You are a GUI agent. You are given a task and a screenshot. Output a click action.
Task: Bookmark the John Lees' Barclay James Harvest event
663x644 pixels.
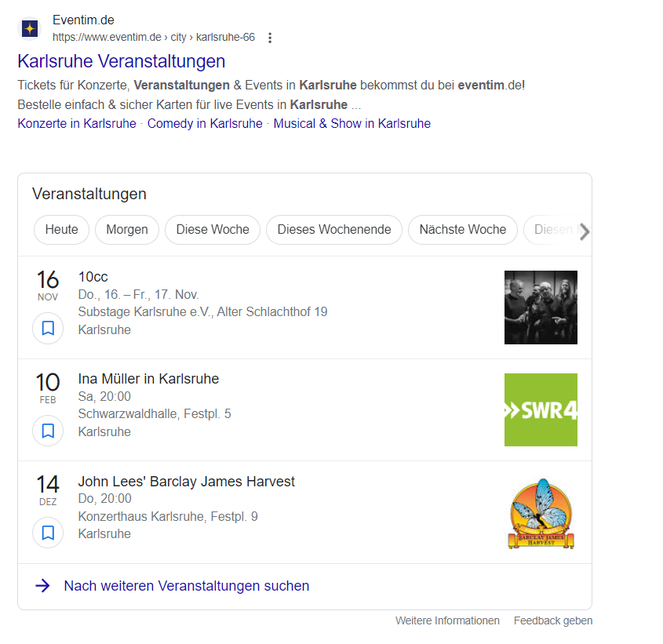tap(48, 532)
